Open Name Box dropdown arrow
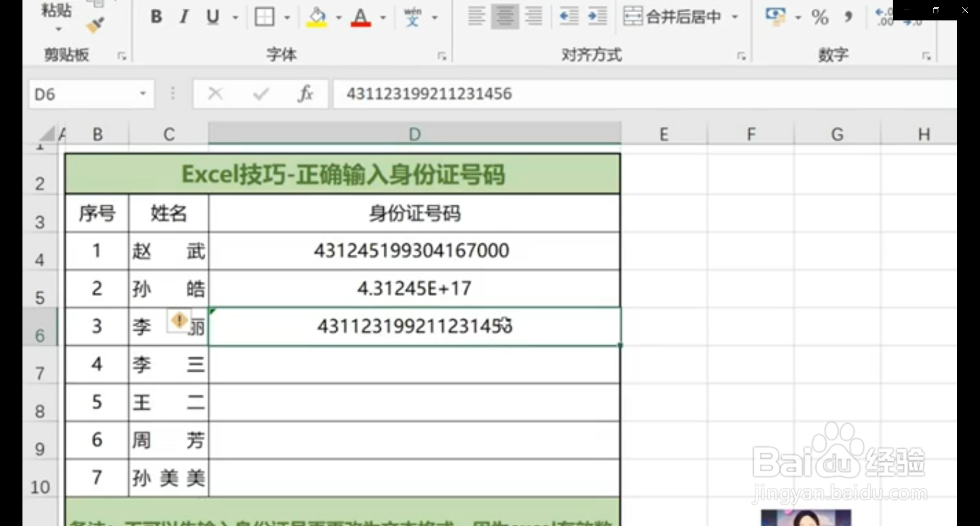 [x=143, y=93]
